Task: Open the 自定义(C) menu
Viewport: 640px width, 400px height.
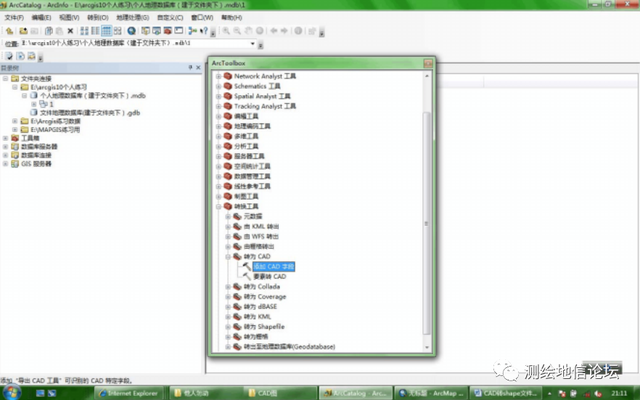Action: 170,18
